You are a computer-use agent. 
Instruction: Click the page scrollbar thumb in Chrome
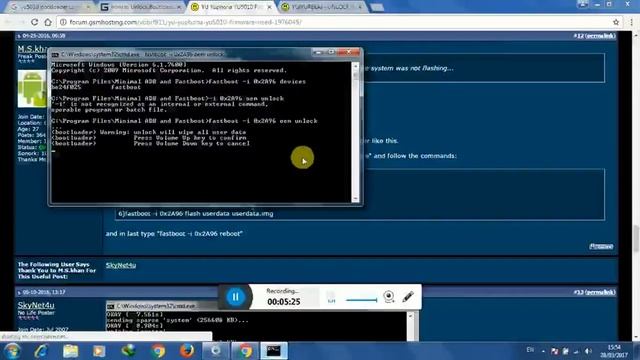pos(636,238)
